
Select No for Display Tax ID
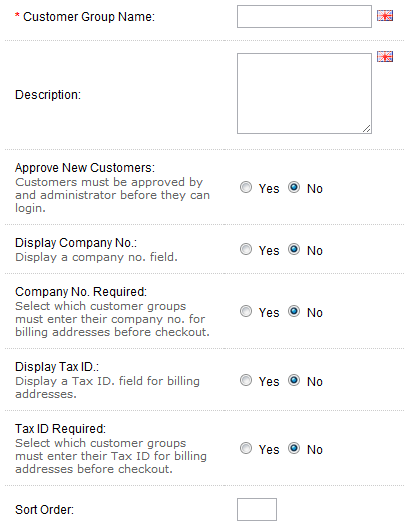point(294,380)
